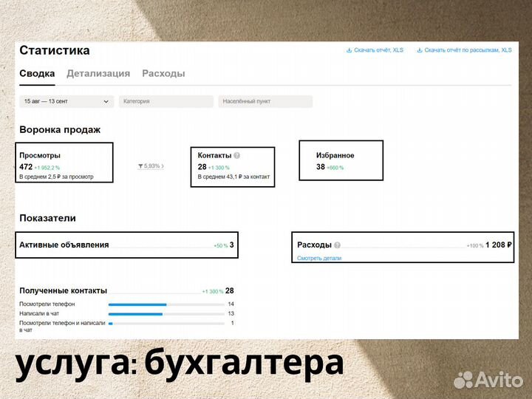Click the count 14 for Посмотрели телефон

[x=231, y=304]
